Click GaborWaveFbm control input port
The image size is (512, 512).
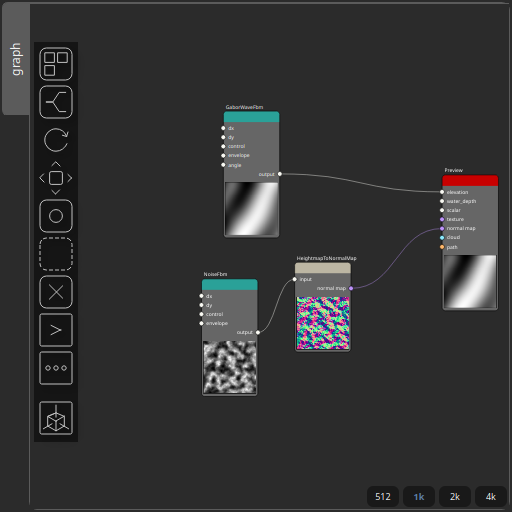(223, 146)
